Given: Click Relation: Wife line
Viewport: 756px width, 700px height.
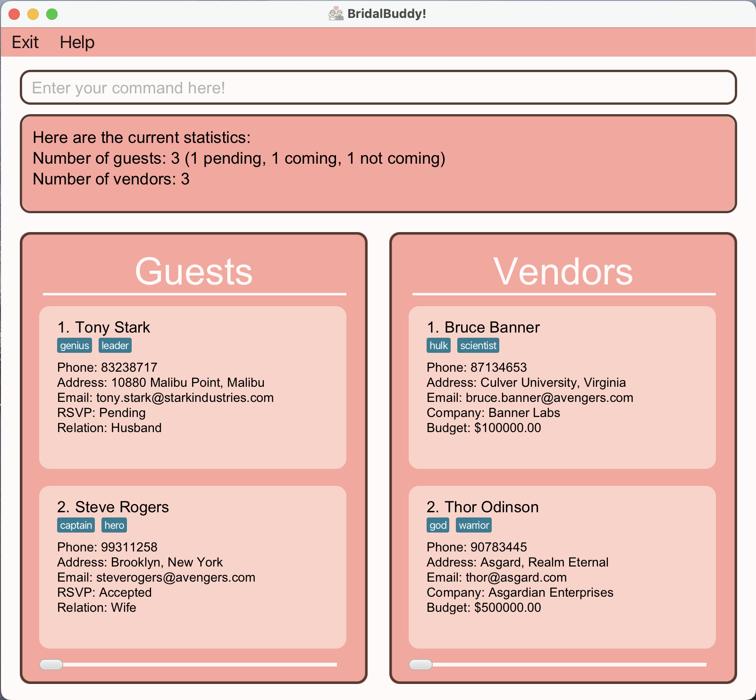Looking at the screenshot, I should point(97,608).
